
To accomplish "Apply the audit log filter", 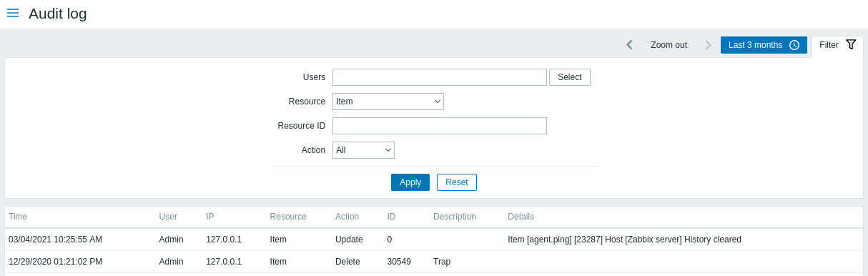I will (x=410, y=182).
